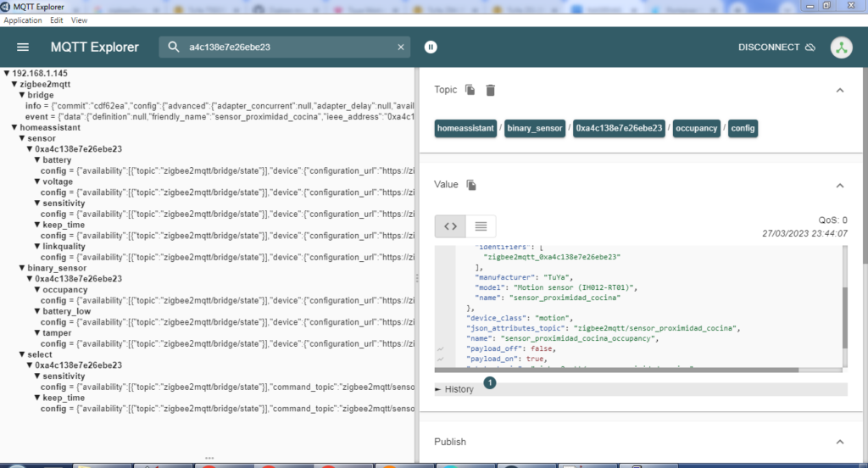
Task: Click the magnifier search icon
Action: 174,47
